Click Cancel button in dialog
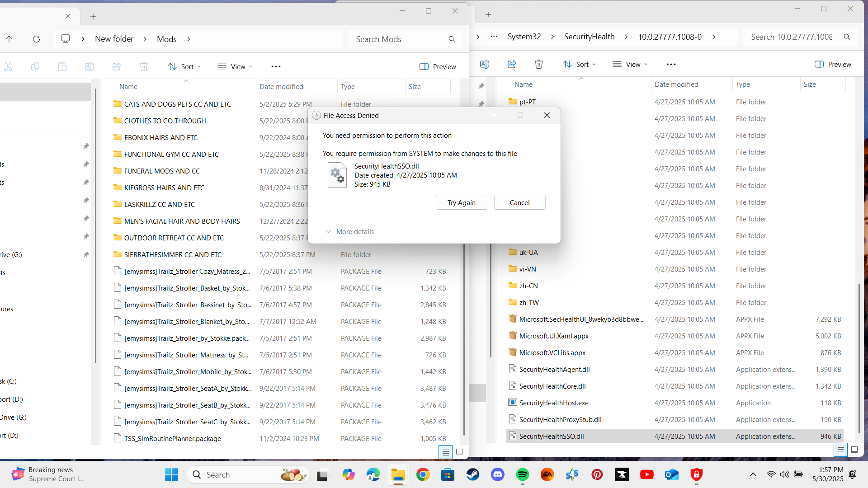The height and width of the screenshot is (488, 868). tap(520, 202)
